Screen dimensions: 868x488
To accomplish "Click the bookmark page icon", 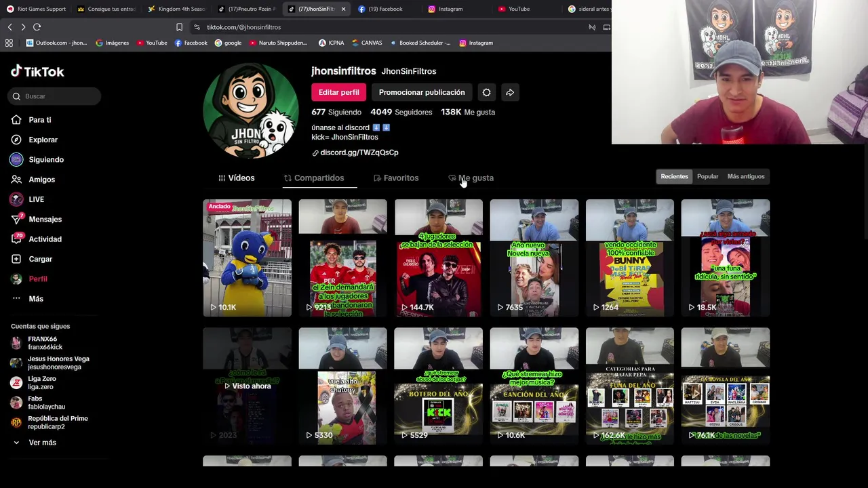I will [x=179, y=27].
